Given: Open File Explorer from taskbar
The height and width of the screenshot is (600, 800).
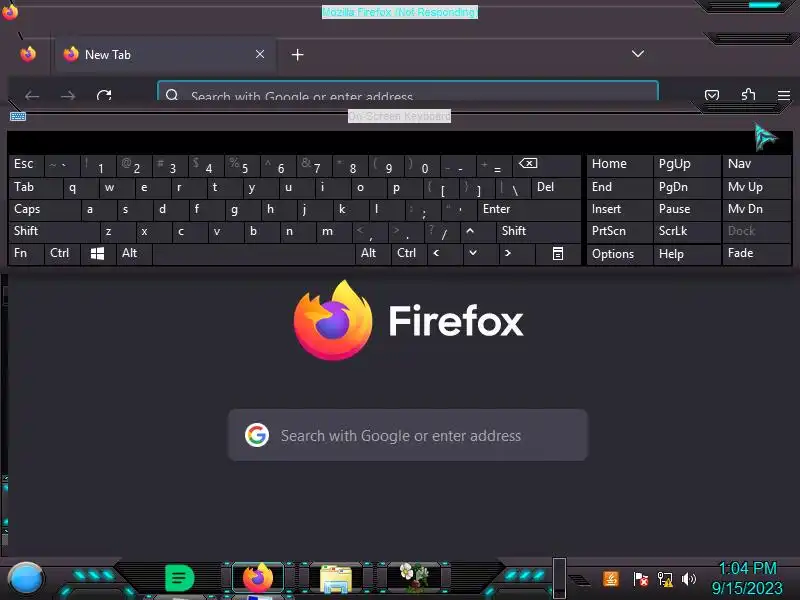Looking at the screenshot, I should pos(336,580).
